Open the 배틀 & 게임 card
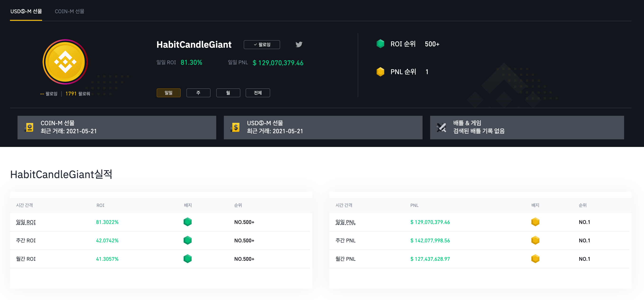The width and height of the screenshot is (644, 300). pos(527,127)
